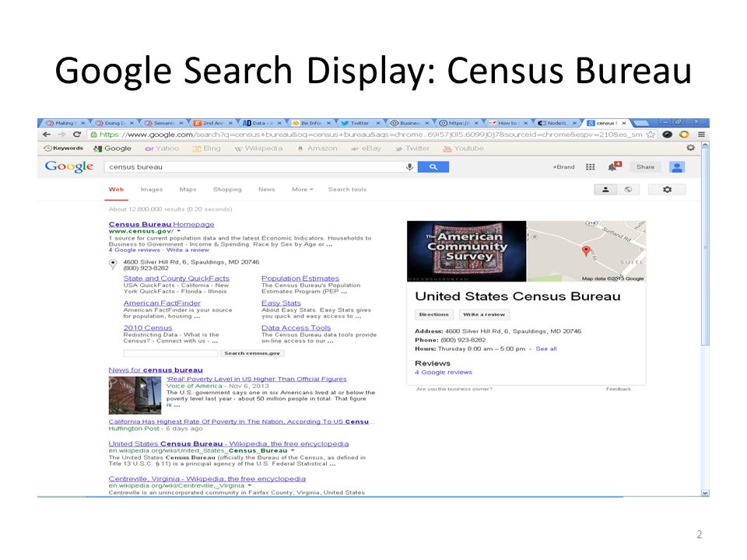The height and width of the screenshot is (560, 747).
Task: Switch to Maps results
Action: click(x=188, y=190)
